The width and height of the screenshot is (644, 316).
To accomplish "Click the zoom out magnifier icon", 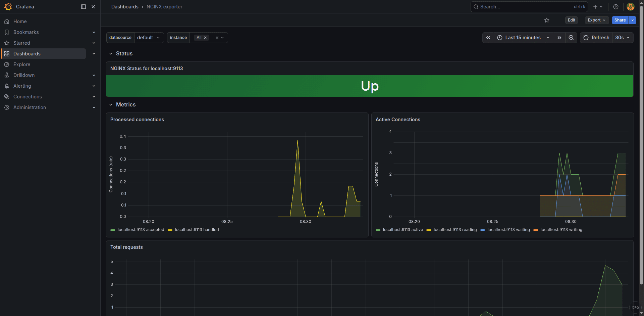I will point(571,38).
